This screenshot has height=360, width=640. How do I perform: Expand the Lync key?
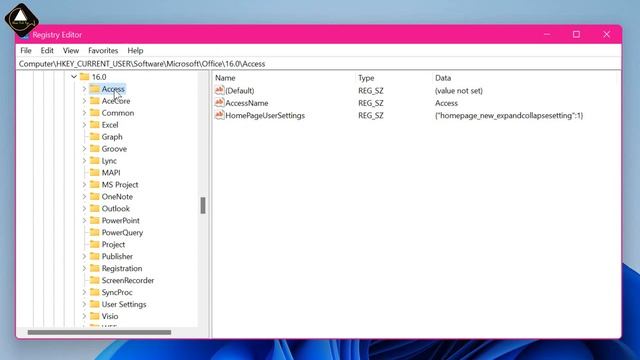pyautogui.click(x=84, y=161)
